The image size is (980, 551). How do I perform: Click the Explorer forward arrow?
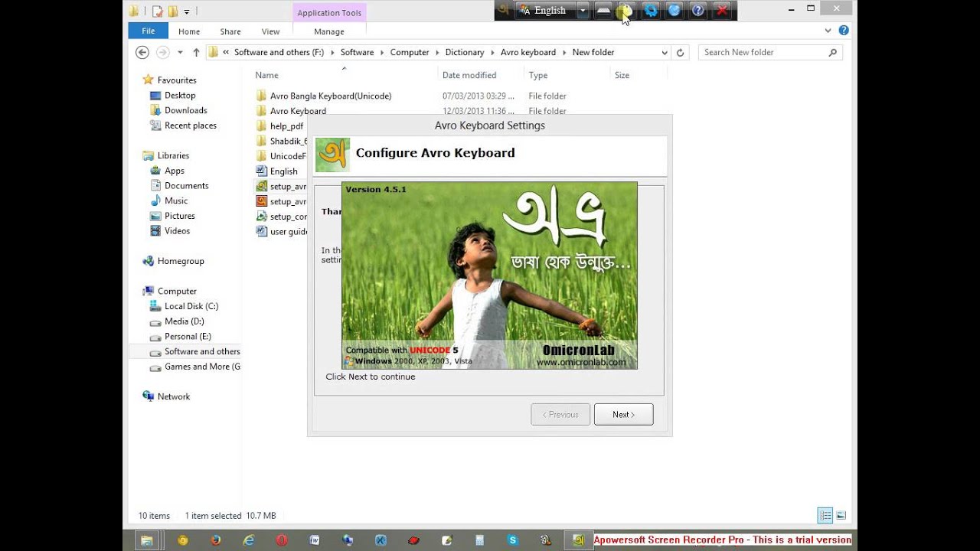(x=162, y=52)
